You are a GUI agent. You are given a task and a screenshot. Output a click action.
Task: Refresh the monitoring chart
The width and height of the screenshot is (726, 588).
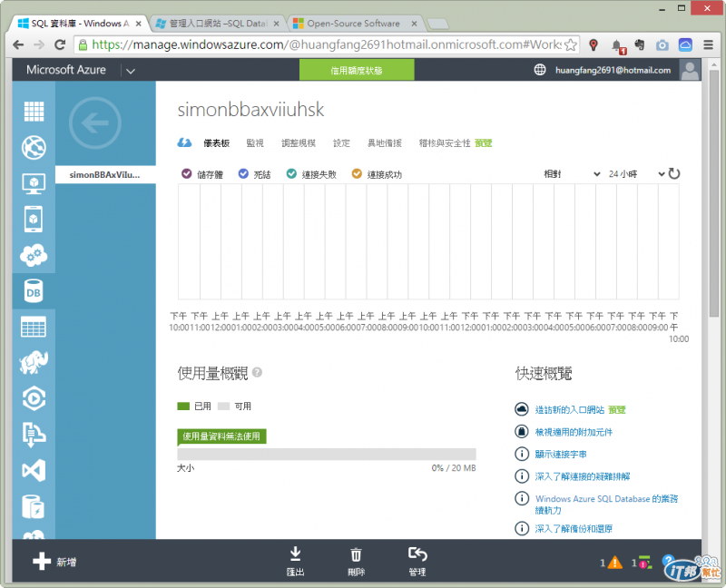tap(674, 174)
